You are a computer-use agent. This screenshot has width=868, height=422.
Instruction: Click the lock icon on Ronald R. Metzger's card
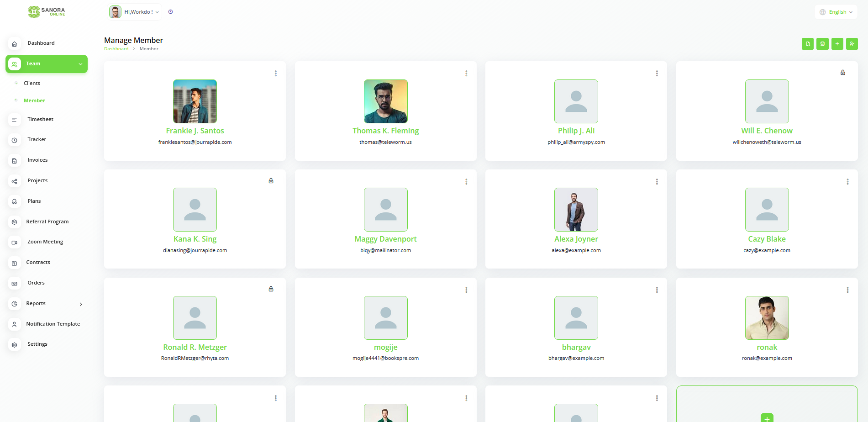click(x=271, y=289)
